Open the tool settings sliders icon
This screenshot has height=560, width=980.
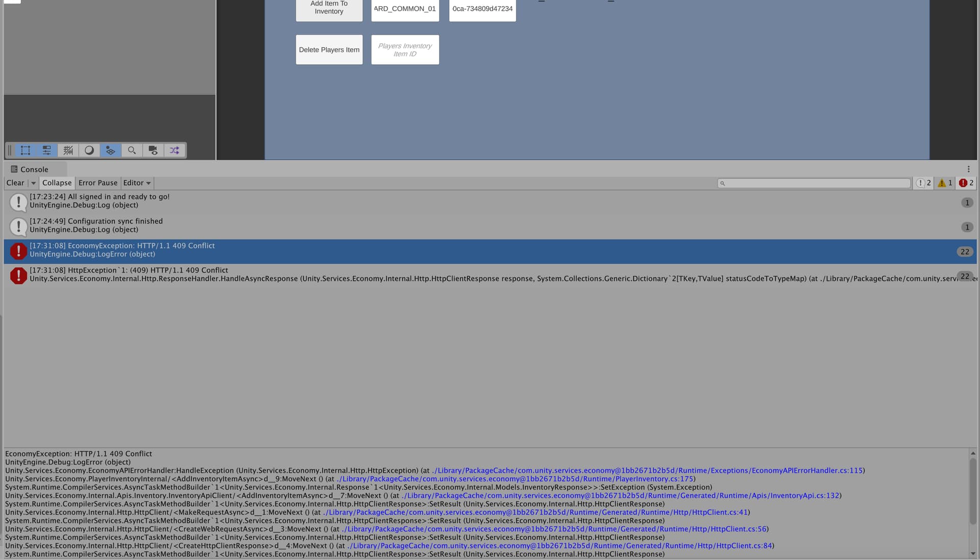tap(46, 150)
